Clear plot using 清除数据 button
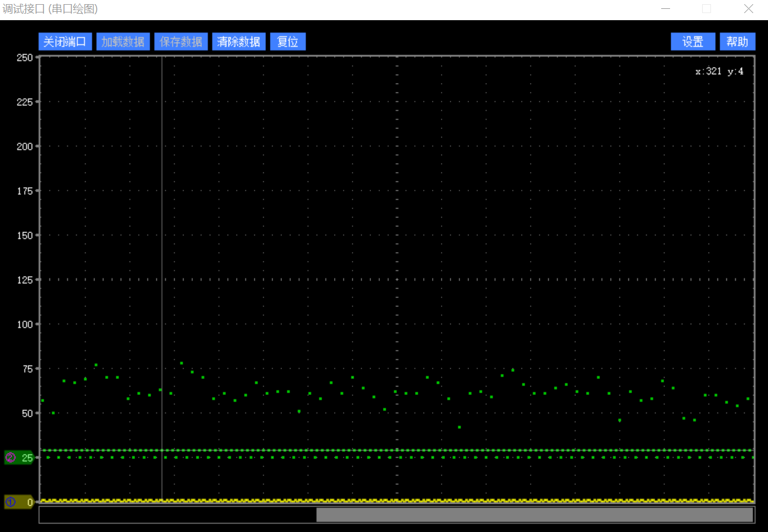Viewport: 768px width, 532px height. point(239,42)
